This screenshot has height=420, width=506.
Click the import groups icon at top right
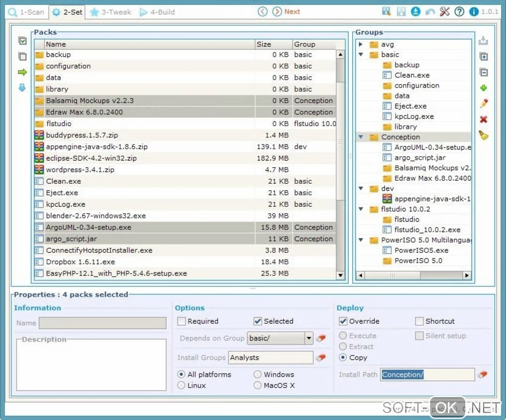coord(483,41)
